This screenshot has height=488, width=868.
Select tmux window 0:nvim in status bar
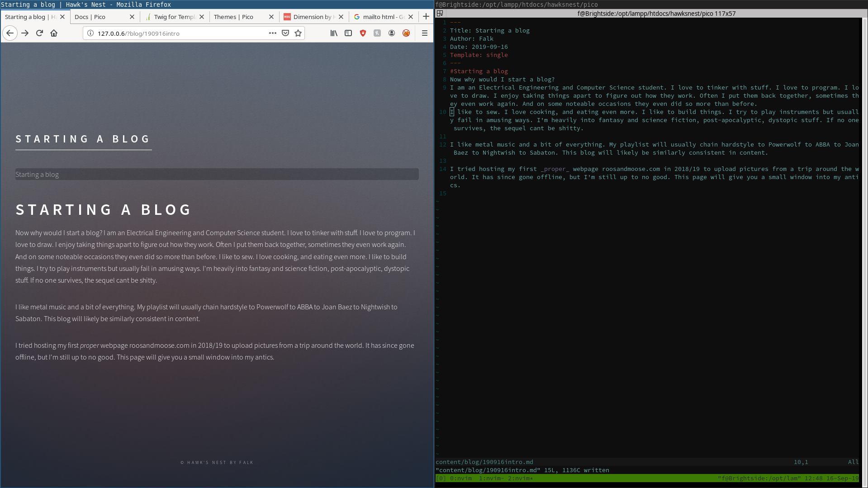coord(460,478)
